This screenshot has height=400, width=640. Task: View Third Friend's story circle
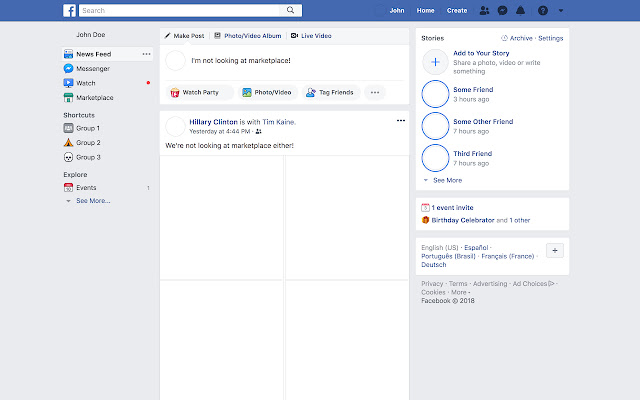pyautogui.click(x=435, y=158)
